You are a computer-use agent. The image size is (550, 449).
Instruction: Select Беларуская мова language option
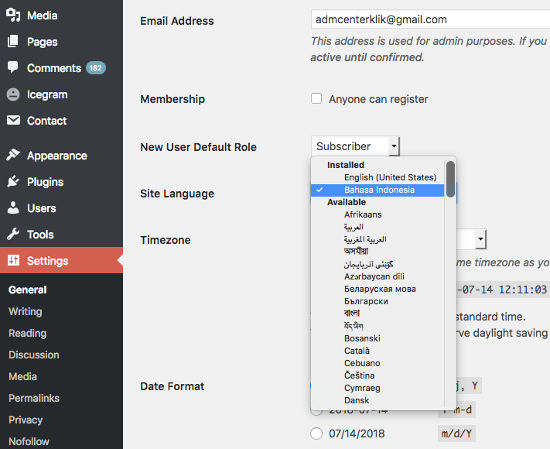tap(380, 289)
